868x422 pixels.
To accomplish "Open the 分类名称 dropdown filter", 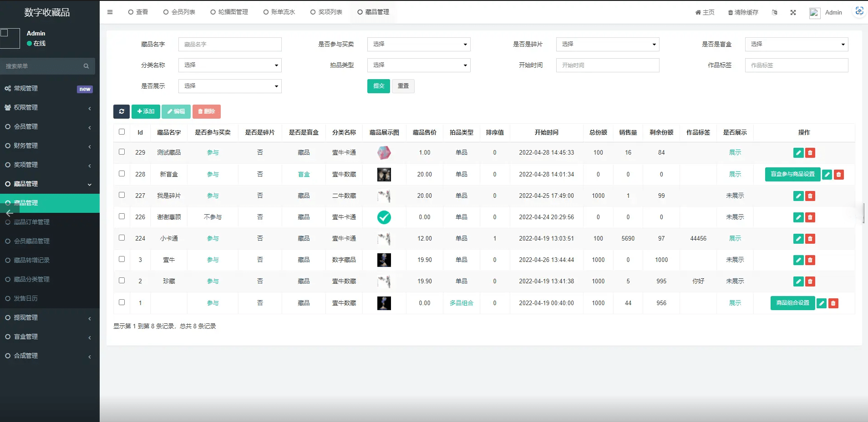I will 230,65.
